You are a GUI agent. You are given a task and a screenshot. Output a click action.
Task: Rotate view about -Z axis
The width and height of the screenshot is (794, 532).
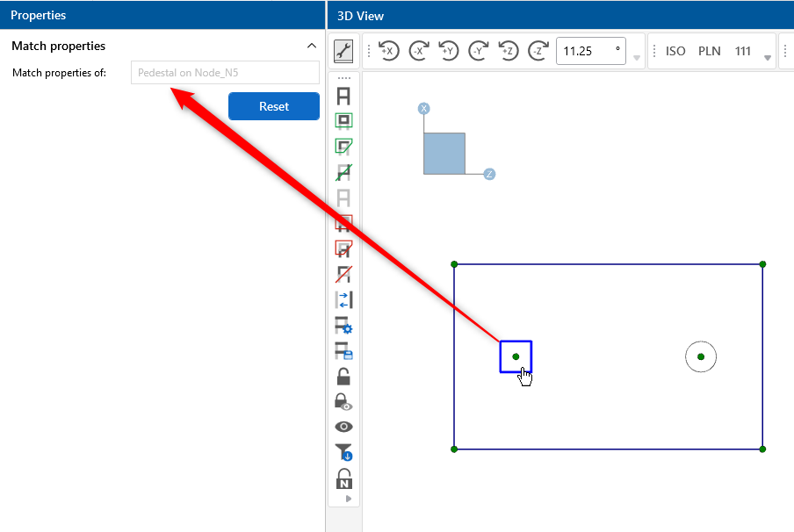click(538, 51)
